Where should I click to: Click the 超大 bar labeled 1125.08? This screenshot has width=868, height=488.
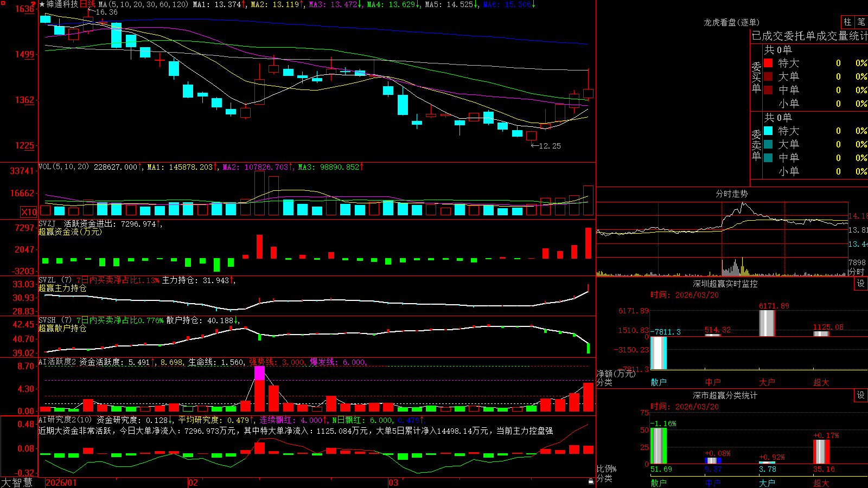(821, 333)
